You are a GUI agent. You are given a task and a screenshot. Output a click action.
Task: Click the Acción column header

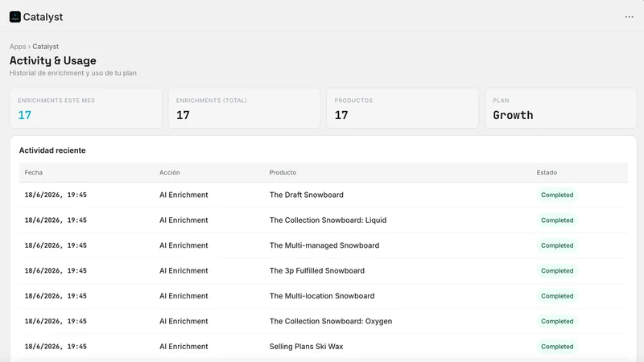(x=170, y=172)
